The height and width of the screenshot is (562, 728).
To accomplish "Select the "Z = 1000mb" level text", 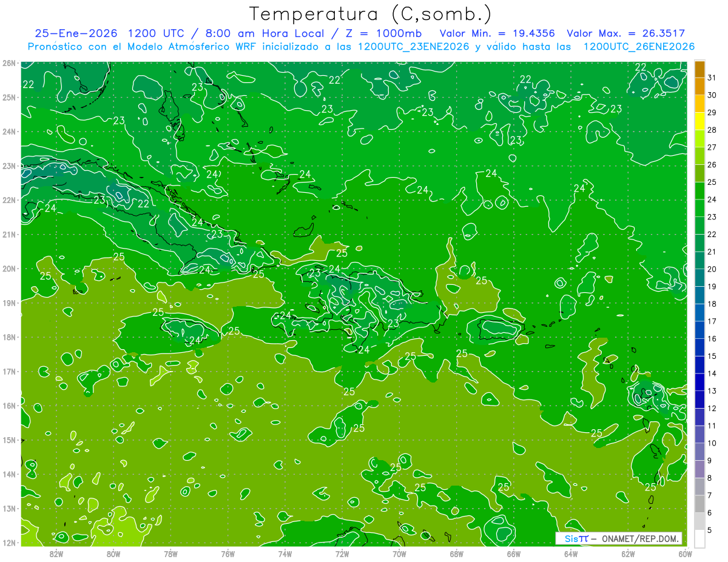I will (379, 33).
